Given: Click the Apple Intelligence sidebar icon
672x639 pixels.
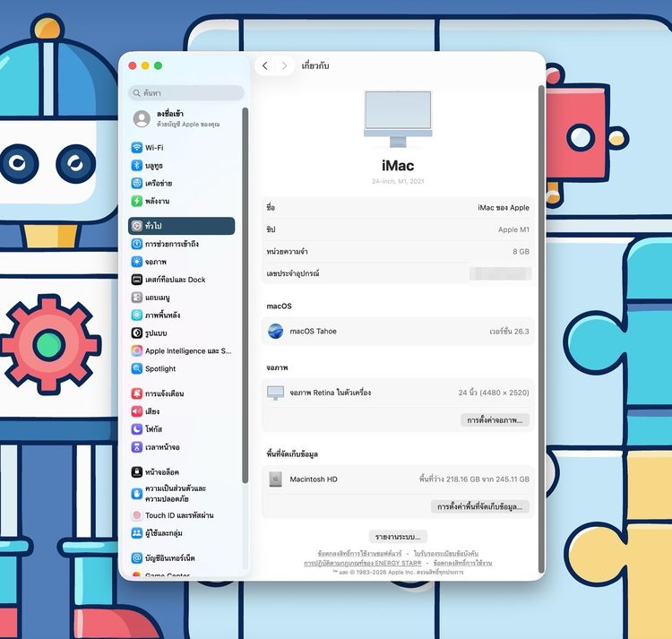Looking at the screenshot, I should pyautogui.click(x=137, y=351).
